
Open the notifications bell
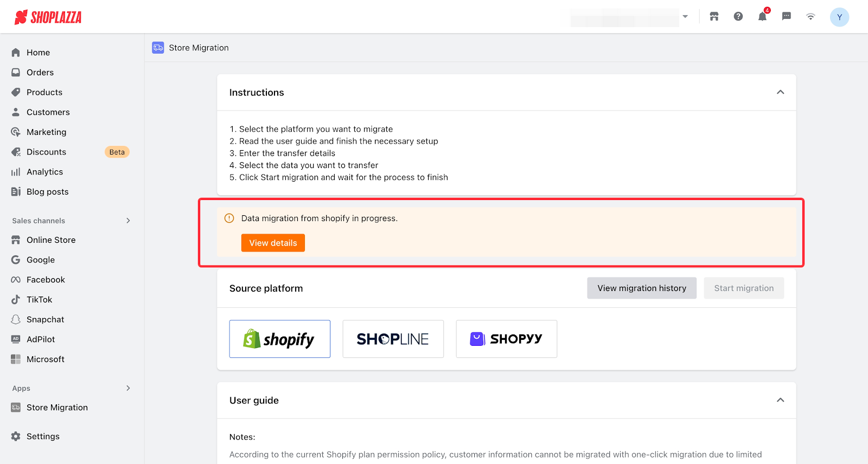(x=762, y=17)
